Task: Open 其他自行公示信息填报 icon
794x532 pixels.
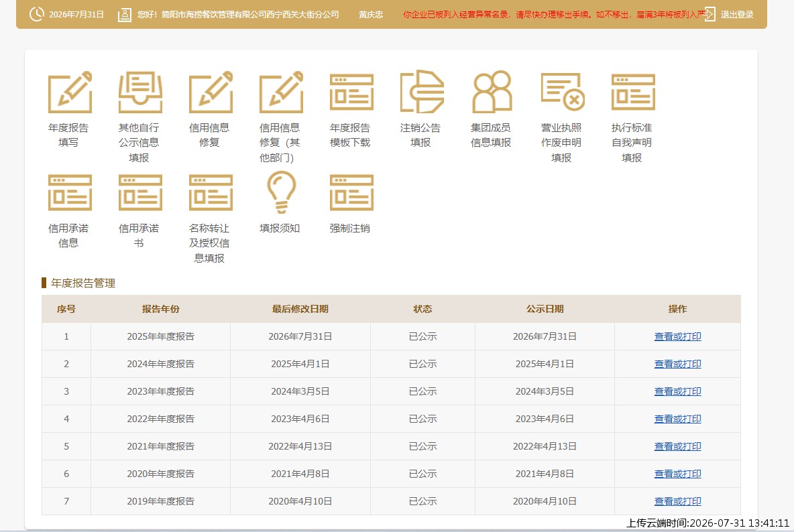Action: (x=140, y=92)
